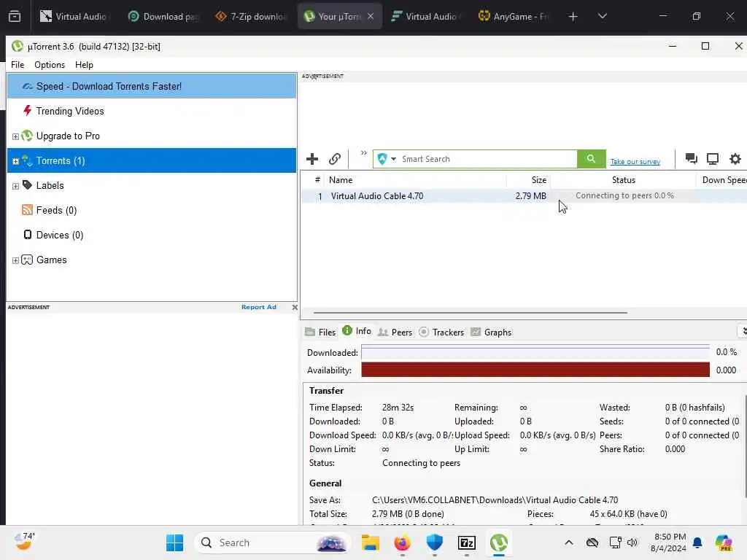Open browser tab actions menu icon

15,17
